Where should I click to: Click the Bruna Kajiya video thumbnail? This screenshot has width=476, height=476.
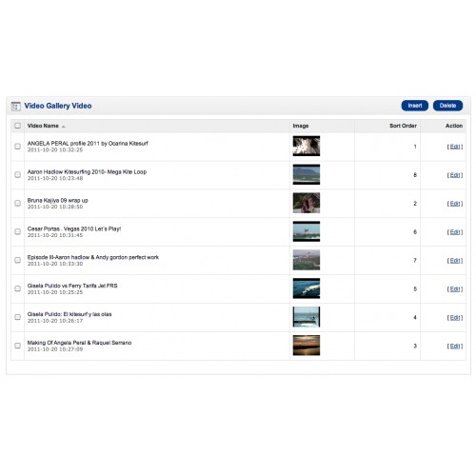tap(307, 203)
